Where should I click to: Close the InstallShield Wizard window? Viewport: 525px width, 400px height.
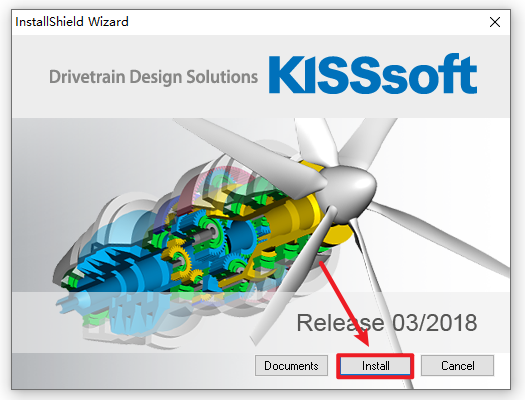495,22
